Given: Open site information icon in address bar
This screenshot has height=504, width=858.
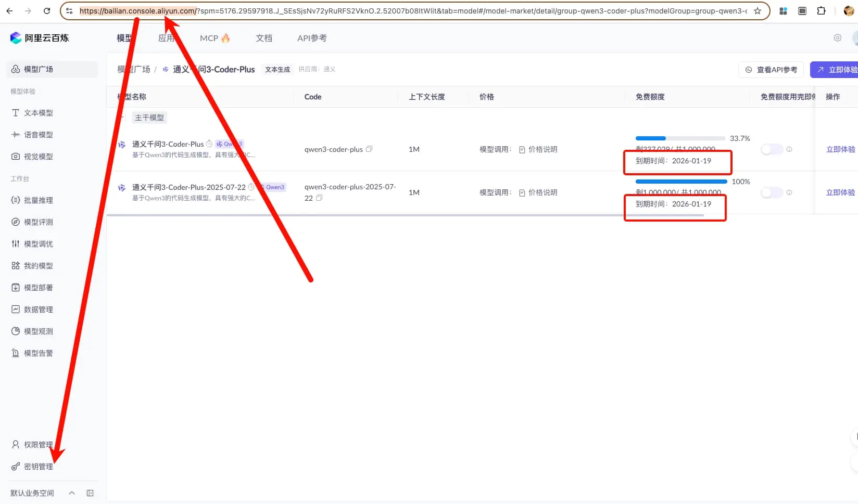Looking at the screenshot, I should (69, 11).
